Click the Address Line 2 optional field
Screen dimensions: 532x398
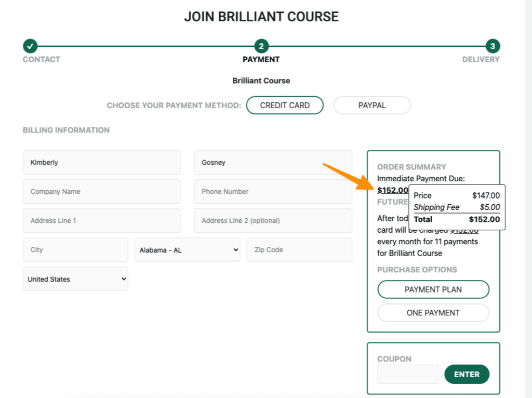[x=273, y=220]
